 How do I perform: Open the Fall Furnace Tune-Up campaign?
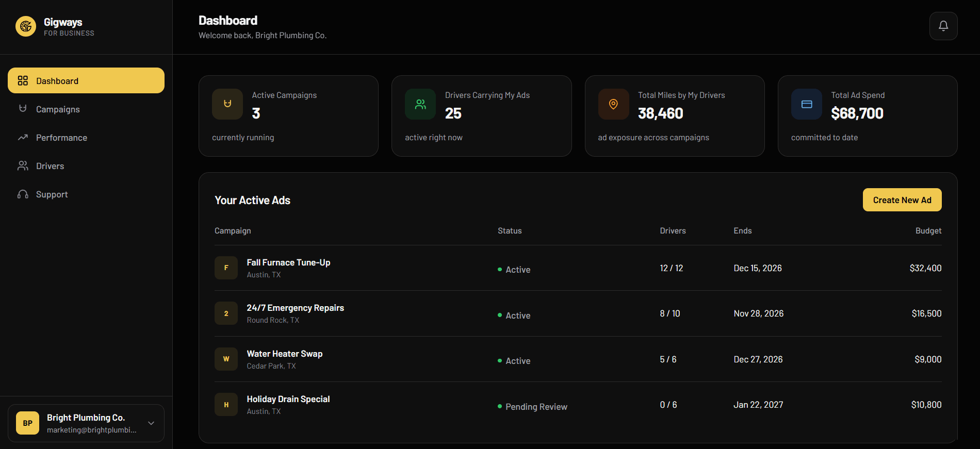coord(288,262)
